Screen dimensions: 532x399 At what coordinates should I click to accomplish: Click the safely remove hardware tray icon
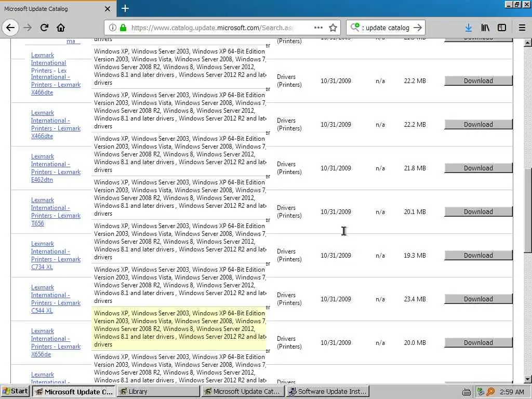tap(481, 392)
